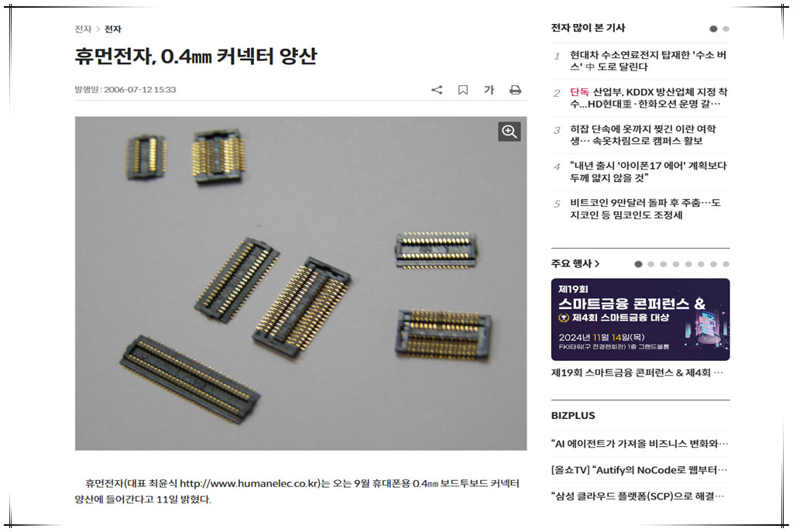Read the 단독 산업부 KDDX article

pos(648,98)
